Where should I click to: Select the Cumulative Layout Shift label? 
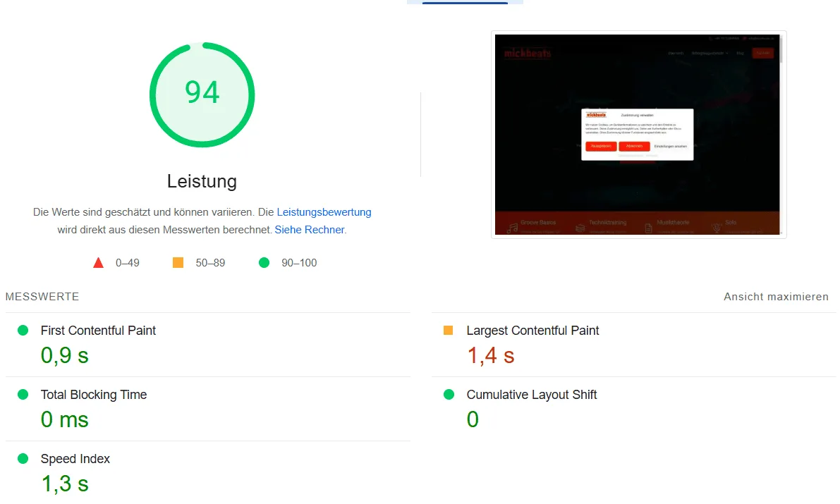point(531,395)
